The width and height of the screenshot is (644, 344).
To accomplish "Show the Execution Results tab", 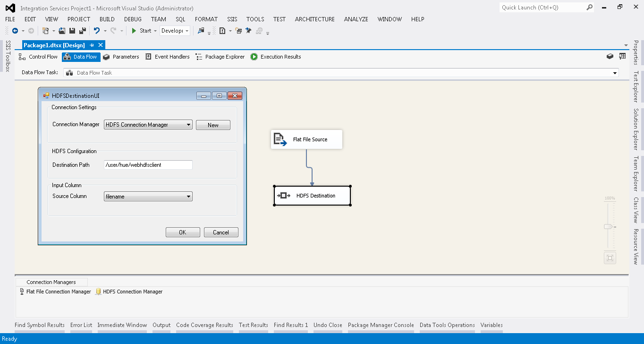I will pyautogui.click(x=276, y=57).
